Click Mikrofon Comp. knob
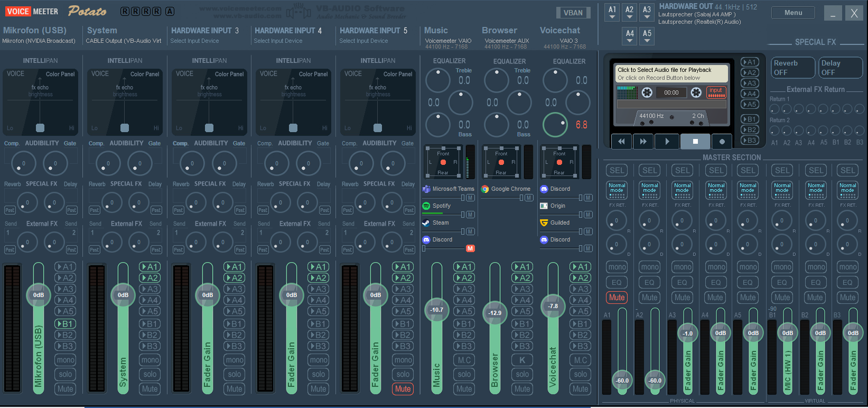The image size is (868, 408). pos(23,163)
